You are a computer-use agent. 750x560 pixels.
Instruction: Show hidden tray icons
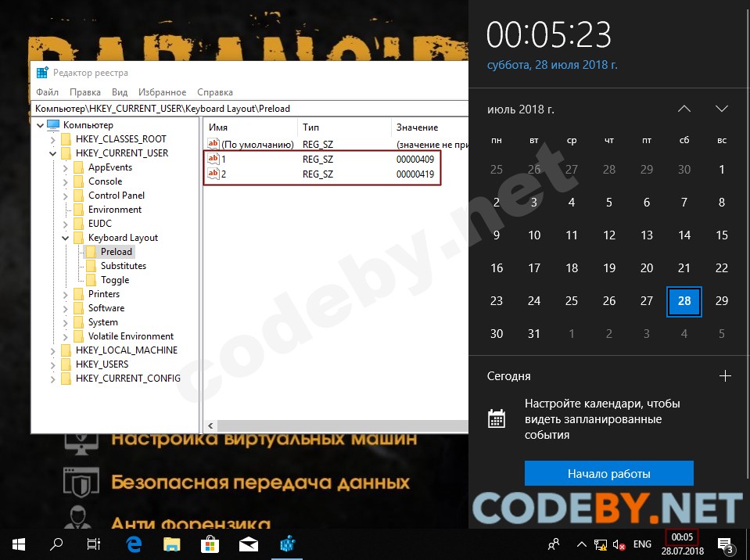(x=582, y=544)
